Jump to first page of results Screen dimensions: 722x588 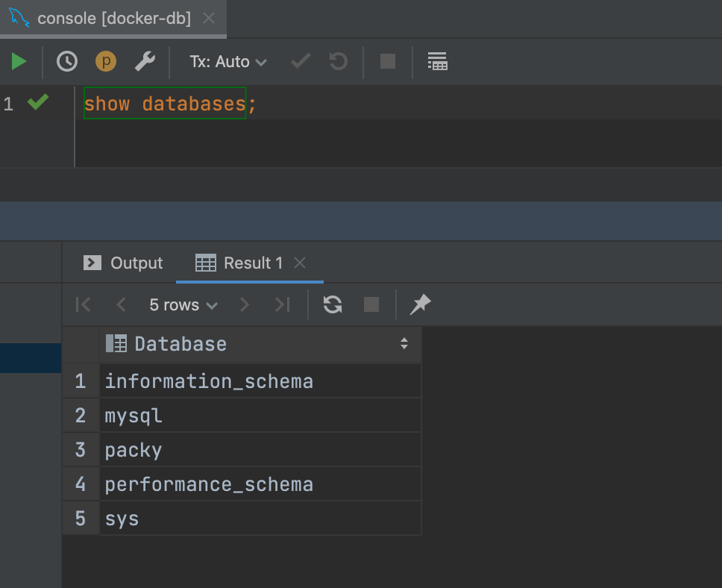click(83, 304)
